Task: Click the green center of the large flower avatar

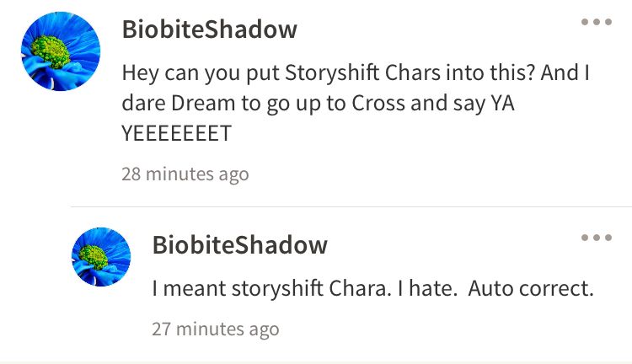Action: (x=51, y=51)
